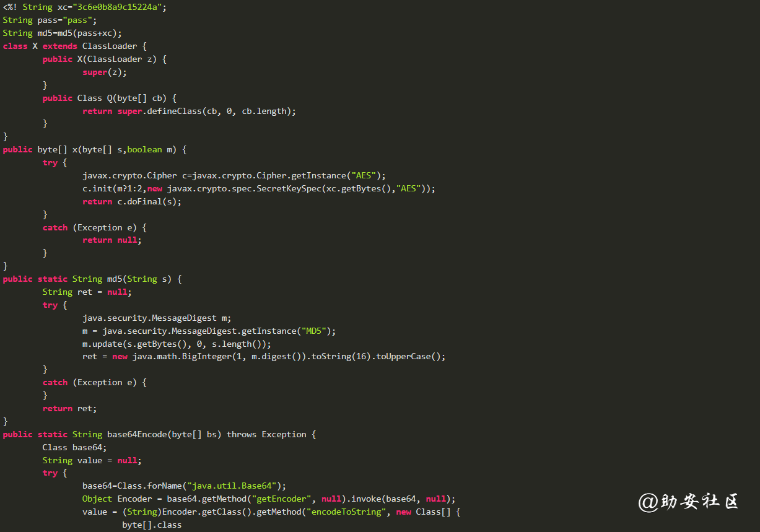Click the Class base64; declaration
Viewport: 760px width, 532px height.
click(x=75, y=447)
